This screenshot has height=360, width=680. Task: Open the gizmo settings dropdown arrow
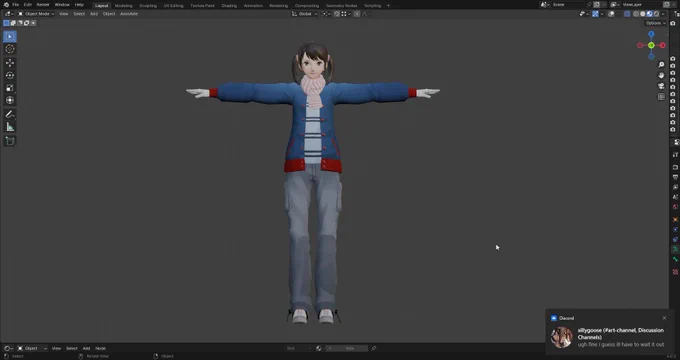(602, 14)
